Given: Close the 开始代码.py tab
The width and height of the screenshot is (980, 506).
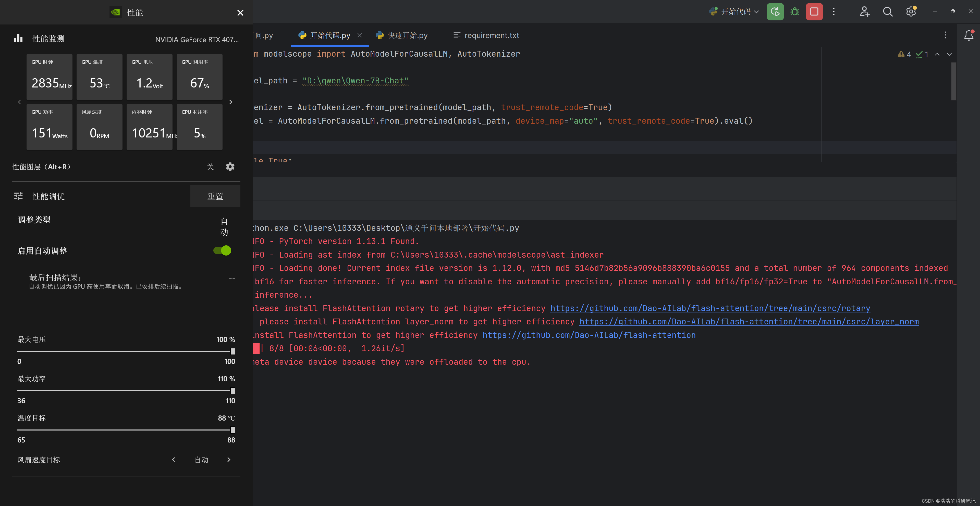Looking at the screenshot, I should 360,35.
